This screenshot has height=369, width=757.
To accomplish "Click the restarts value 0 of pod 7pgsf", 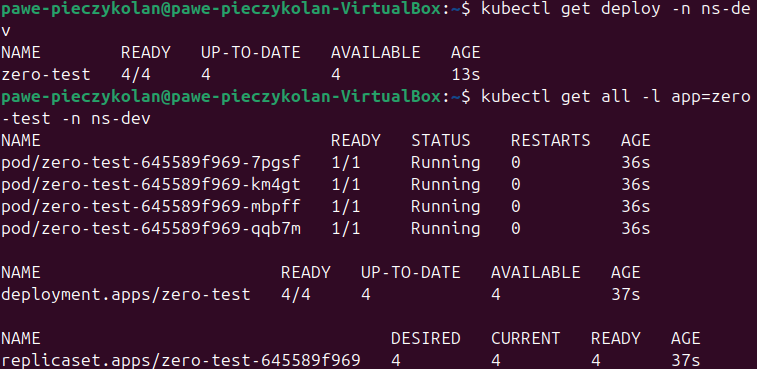I will [516, 163].
